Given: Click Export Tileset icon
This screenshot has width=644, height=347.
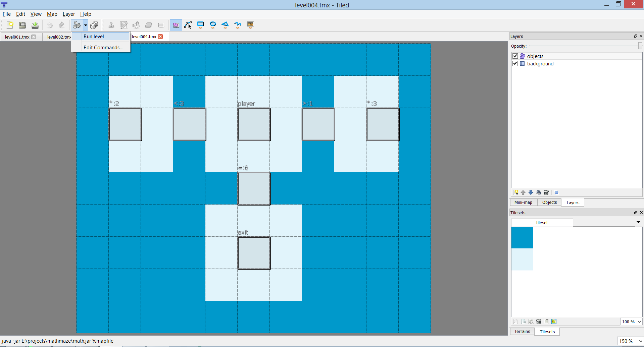Looking at the screenshot, I should pyautogui.click(x=523, y=322).
